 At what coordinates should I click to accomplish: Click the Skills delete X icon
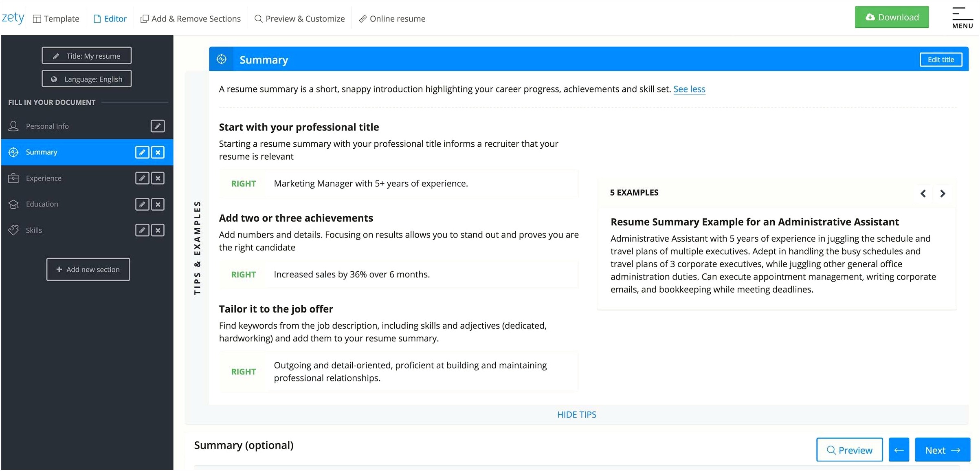159,229
